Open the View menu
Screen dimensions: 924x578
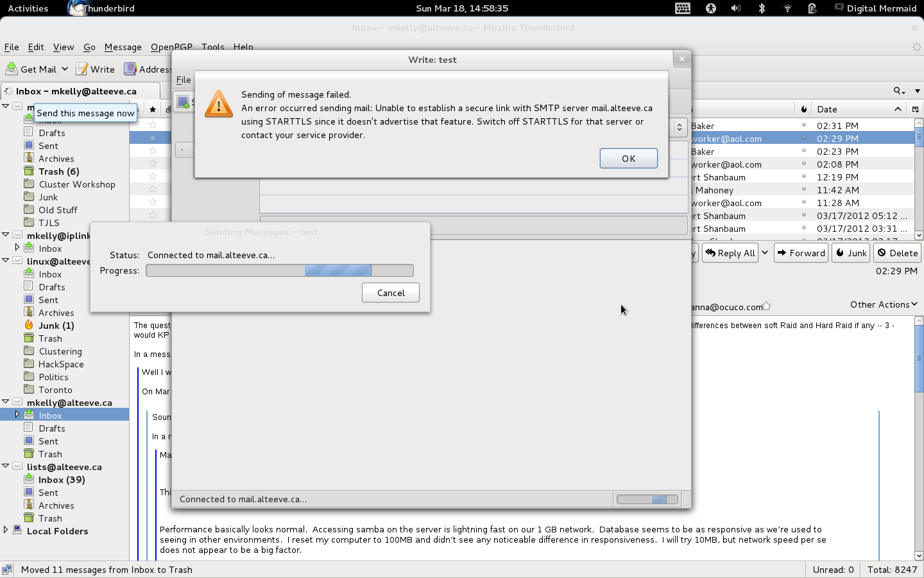coord(64,47)
